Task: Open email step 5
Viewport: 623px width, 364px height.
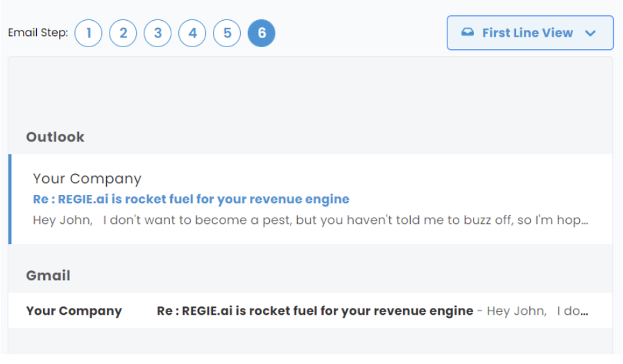Action: pos(227,33)
